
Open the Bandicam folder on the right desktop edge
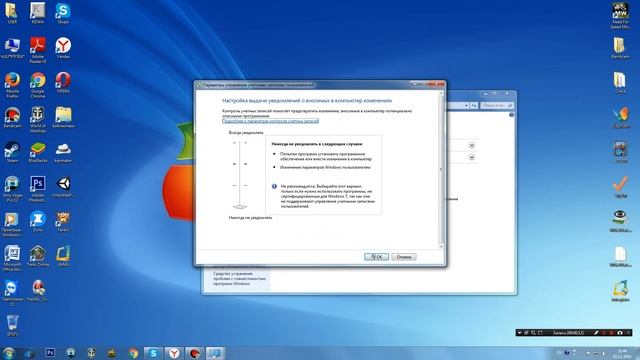point(620,48)
